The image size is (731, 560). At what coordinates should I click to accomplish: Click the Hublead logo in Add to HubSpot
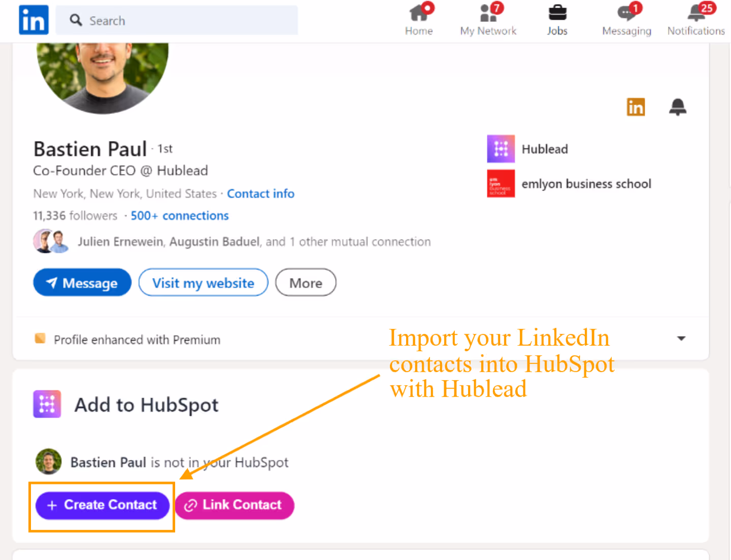pos(47,404)
